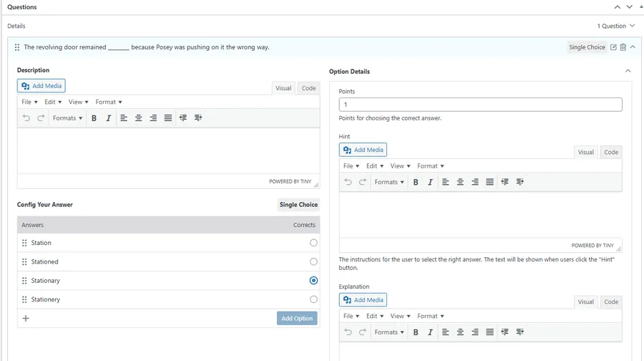Click redo arrow in Explanation editor
Viewport: 644px width, 361px height.
pyautogui.click(x=363, y=332)
